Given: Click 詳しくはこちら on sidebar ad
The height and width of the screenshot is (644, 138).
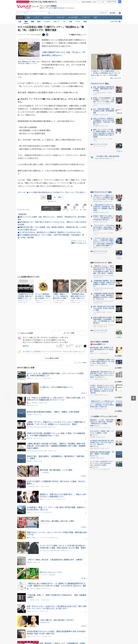Looking at the screenshot, I should [x=116, y=78].
